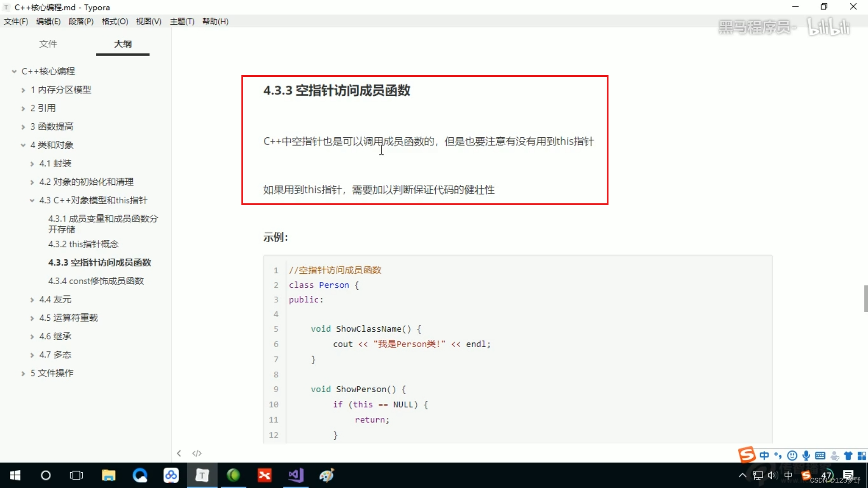This screenshot has width=868, height=488.
Task: Open network status tray icon
Action: click(758, 475)
